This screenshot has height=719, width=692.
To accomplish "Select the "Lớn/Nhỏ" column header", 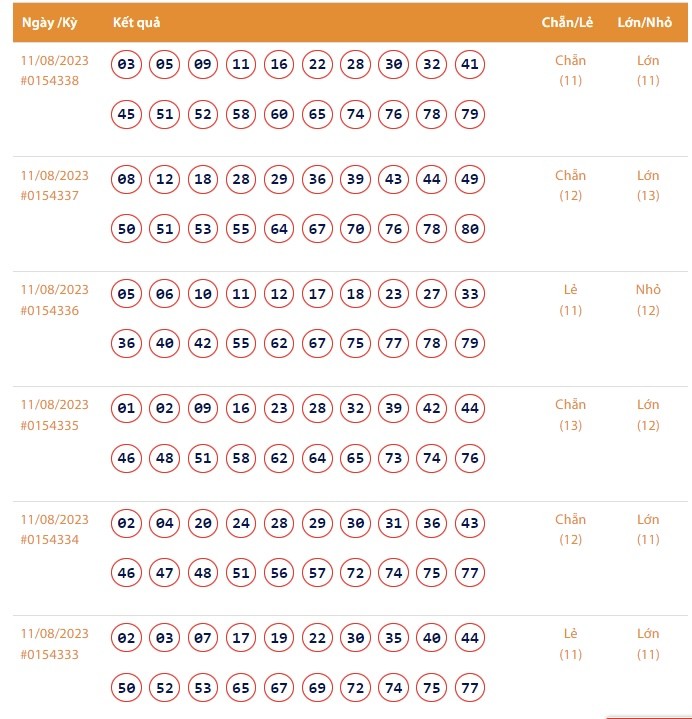I will tap(647, 22).
